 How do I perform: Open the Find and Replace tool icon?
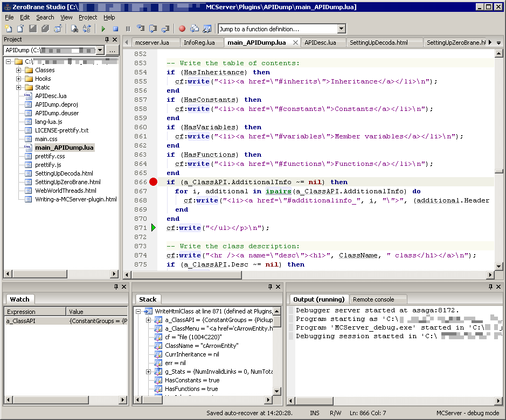[x=87, y=29]
